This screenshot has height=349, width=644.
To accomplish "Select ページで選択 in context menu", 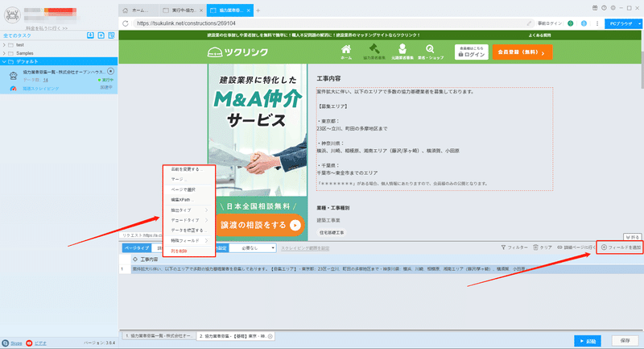I will (x=189, y=189).
